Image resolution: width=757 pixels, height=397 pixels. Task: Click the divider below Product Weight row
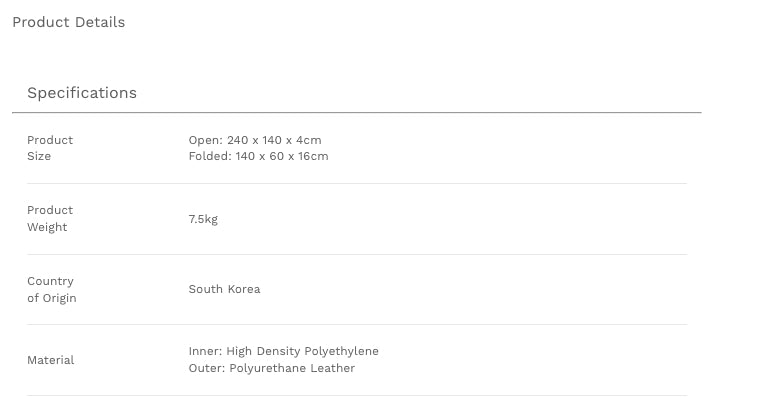357,255
